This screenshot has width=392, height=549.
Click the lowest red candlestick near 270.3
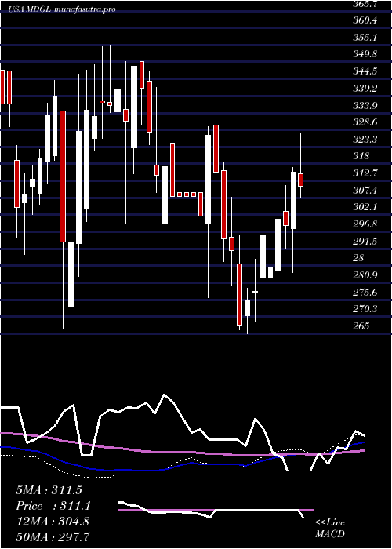[239, 295]
